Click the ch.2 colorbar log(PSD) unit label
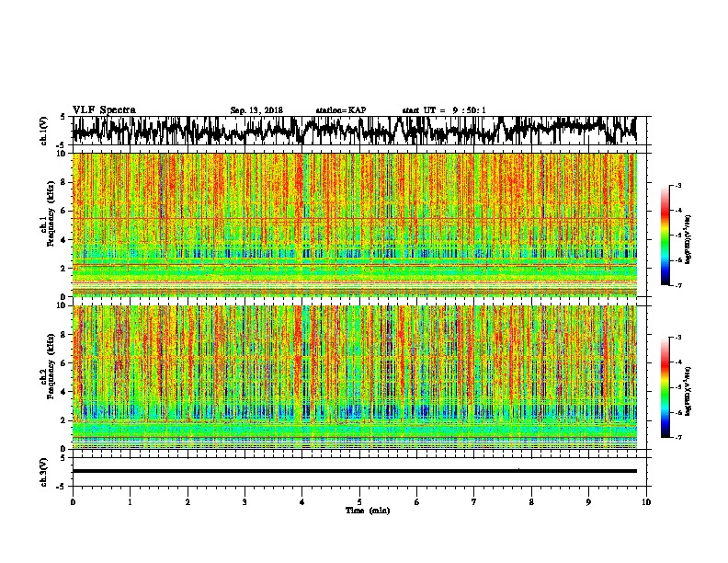The height and width of the screenshot is (563, 728). [x=688, y=392]
